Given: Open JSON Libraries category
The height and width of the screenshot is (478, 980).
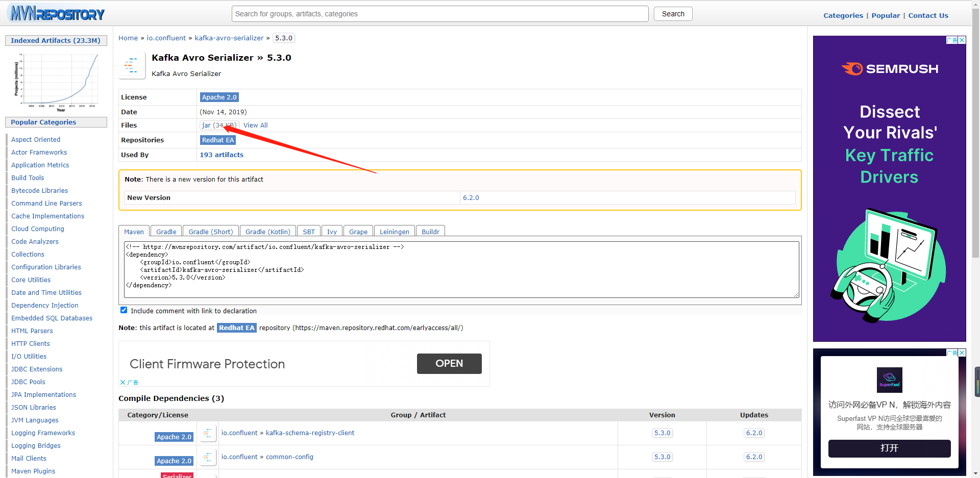Looking at the screenshot, I should [x=34, y=407].
